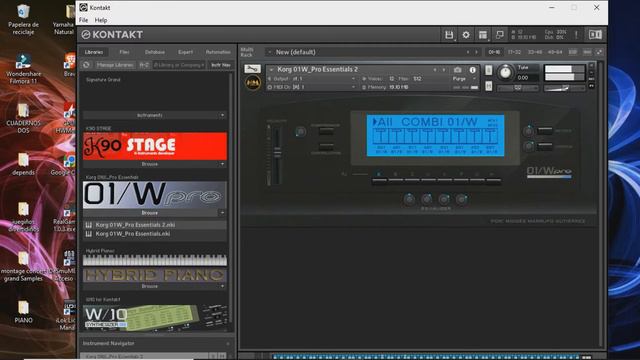Viewport: 640px width, 360px height.
Task: Click the Kontakt app icon in title bar
Action: (83, 7)
